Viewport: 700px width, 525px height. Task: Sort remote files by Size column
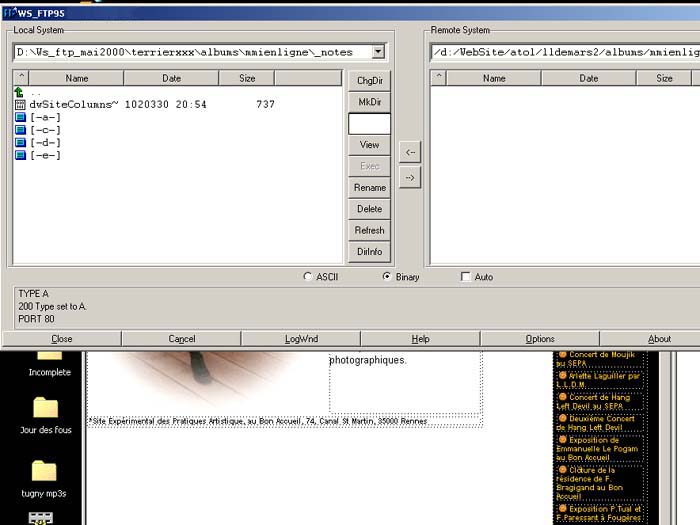[664, 78]
